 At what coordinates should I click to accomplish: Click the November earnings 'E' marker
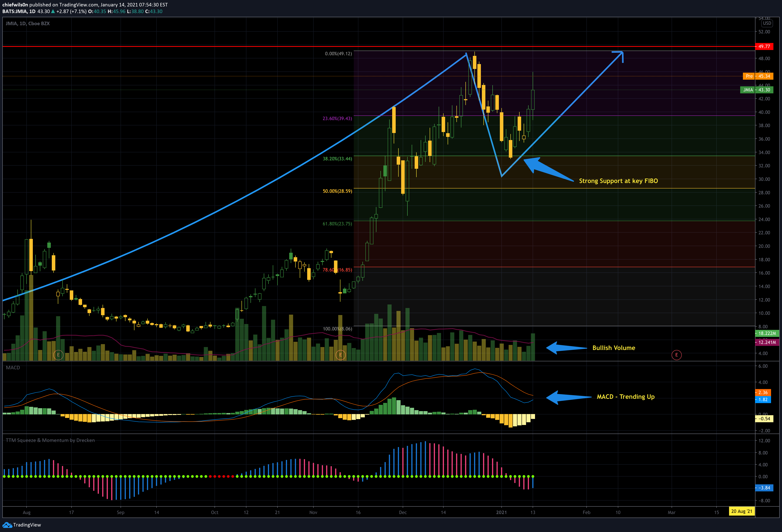coord(341,355)
